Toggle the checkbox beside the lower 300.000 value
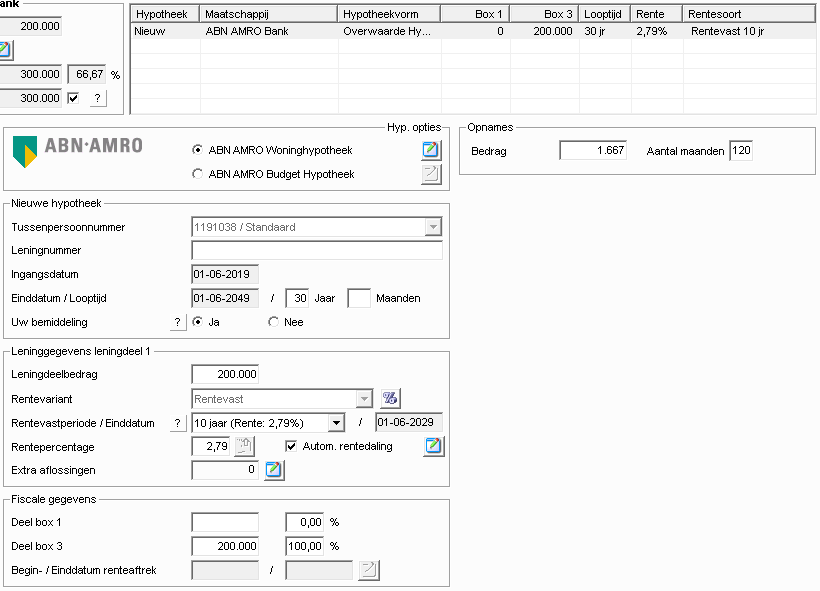 point(73,98)
